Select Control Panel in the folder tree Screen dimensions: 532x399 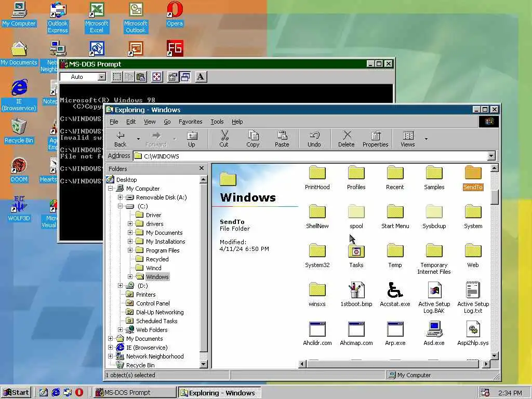click(x=153, y=303)
